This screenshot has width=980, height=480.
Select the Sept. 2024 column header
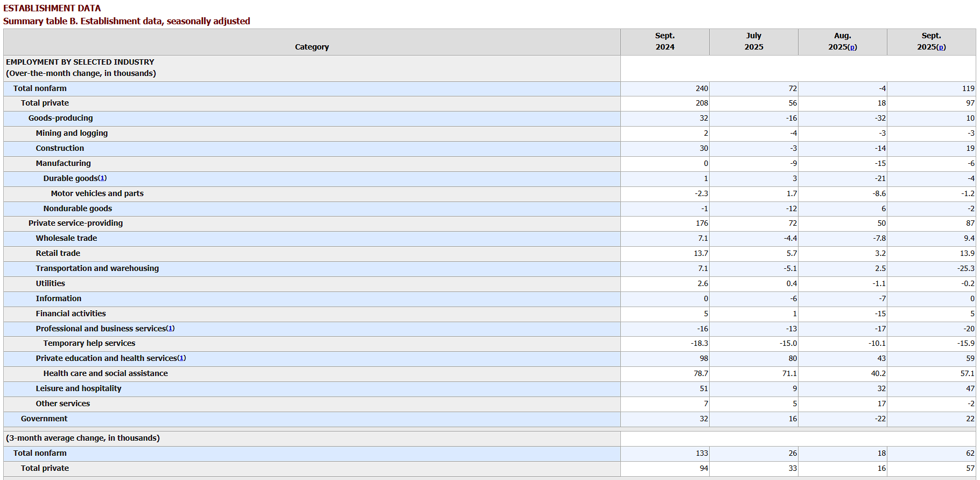tap(665, 42)
